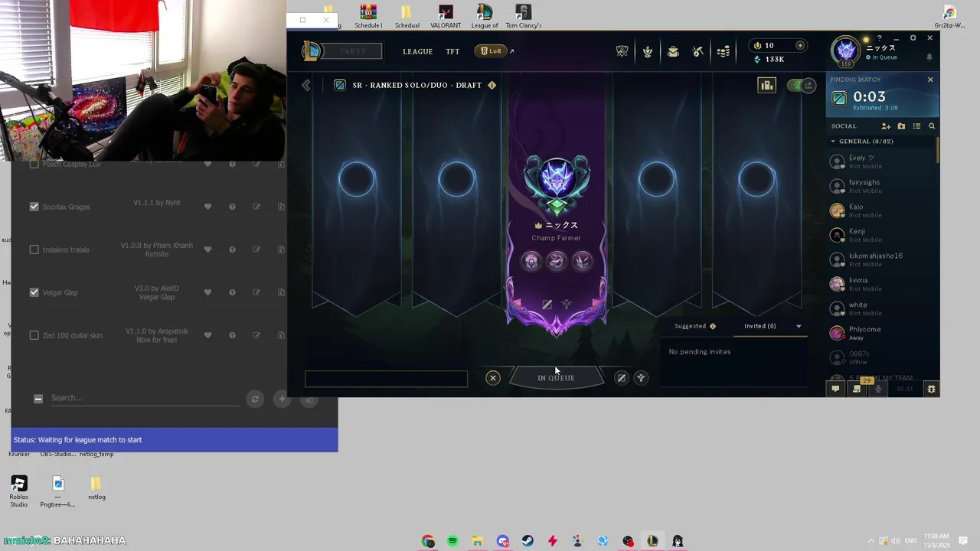Favorite Snorlax Gragas with heart icon
This screenshot has height=551, width=980.
(207, 207)
